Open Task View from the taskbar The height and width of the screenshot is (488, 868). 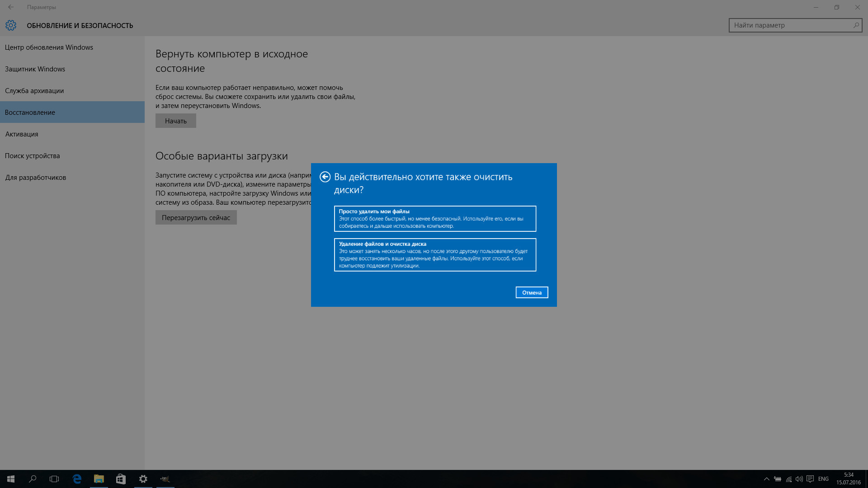(x=54, y=479)
